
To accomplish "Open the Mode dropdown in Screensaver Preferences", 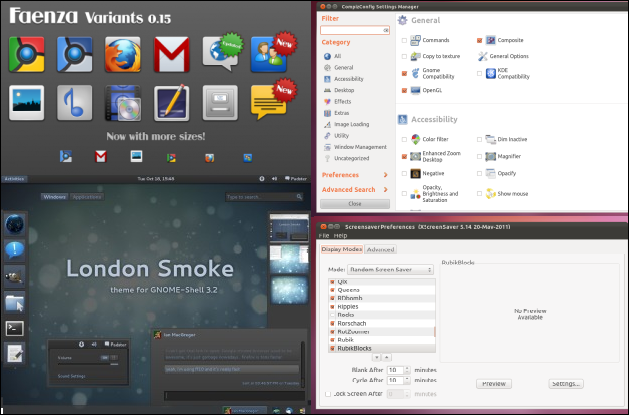I will pyautogui.click(x=390, y=269).
